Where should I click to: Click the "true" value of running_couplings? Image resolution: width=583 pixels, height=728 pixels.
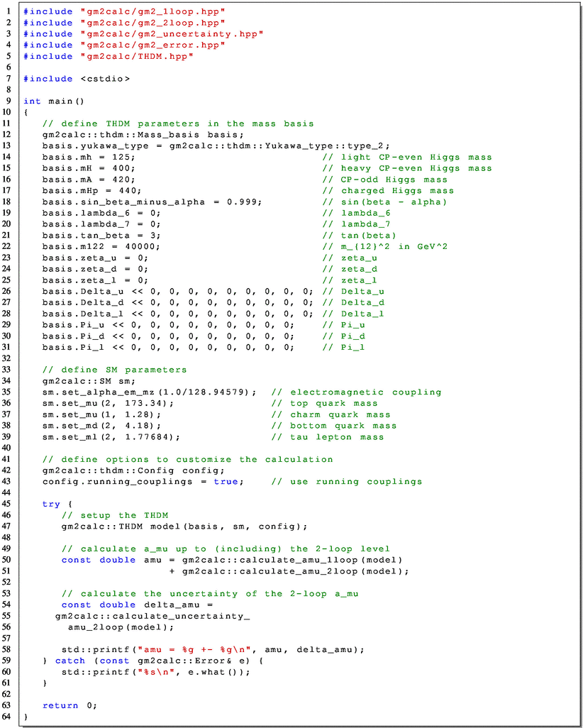tap(228, 482)
